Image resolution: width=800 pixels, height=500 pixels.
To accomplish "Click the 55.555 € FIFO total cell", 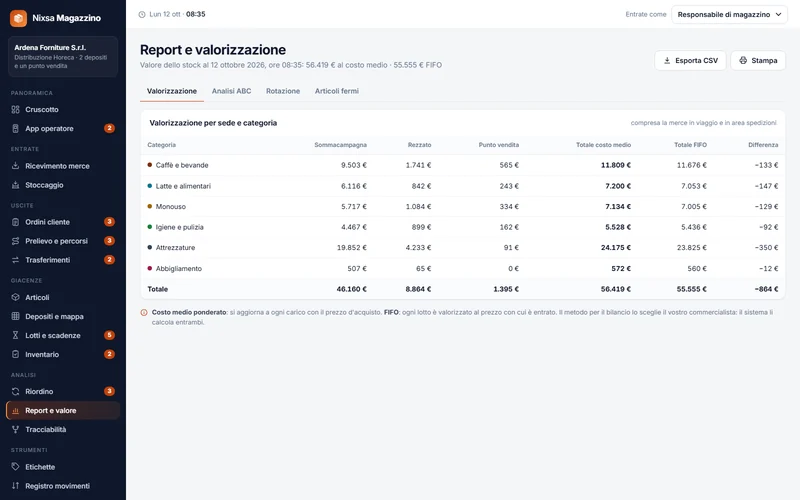I will coord(691,289).
